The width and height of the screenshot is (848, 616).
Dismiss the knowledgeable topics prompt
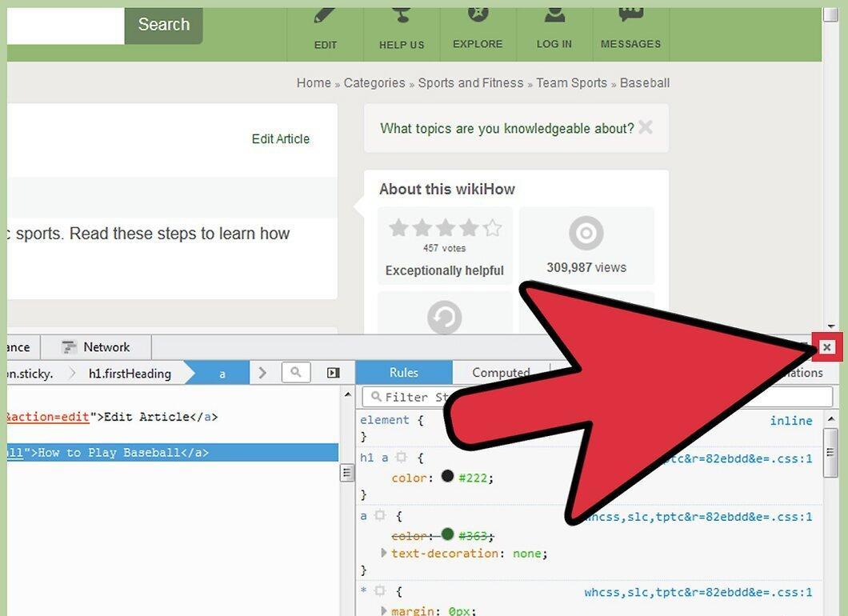coord(645,127)
